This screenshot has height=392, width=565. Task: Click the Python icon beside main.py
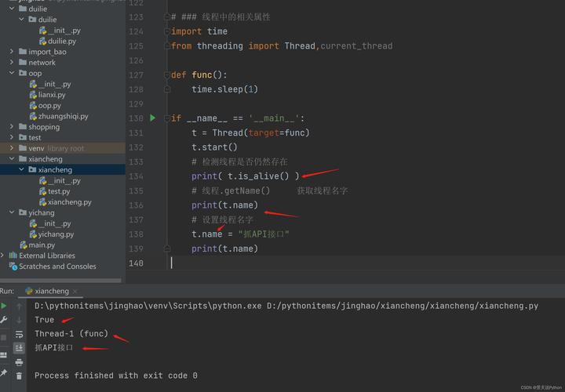[x=24, y=245]
